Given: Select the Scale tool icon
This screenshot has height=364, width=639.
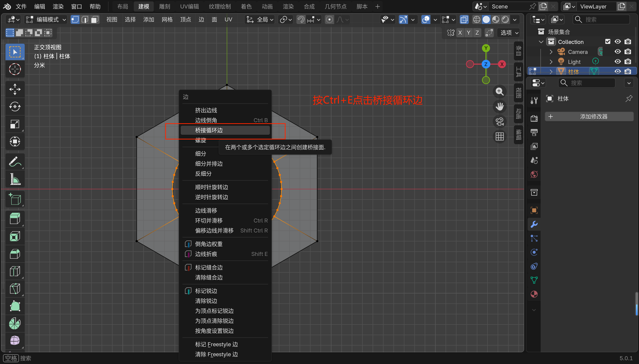Looking at the screenshot, I should [15, 124].
